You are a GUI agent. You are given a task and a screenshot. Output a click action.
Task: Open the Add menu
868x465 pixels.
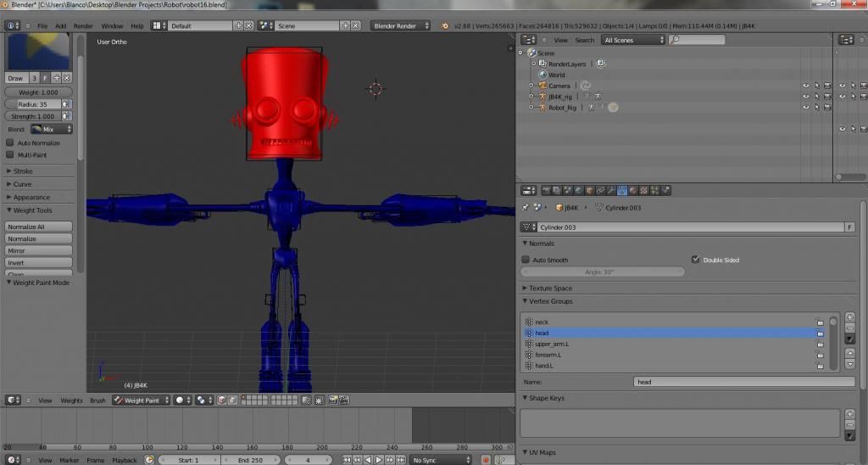point(60,26)
